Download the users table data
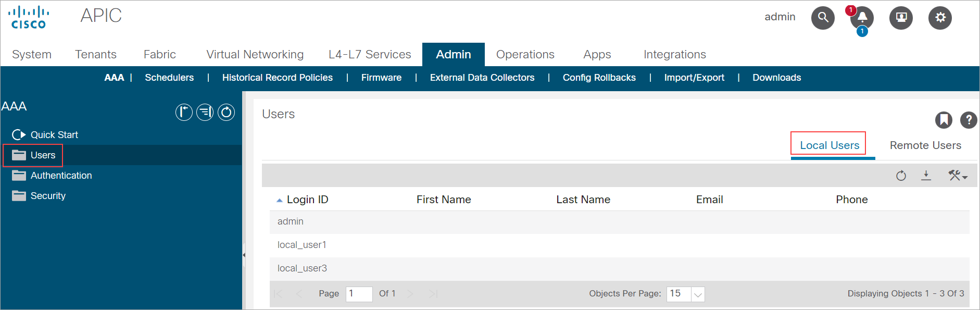The height and width of the screenshot is (310, 980). (926, 176)
